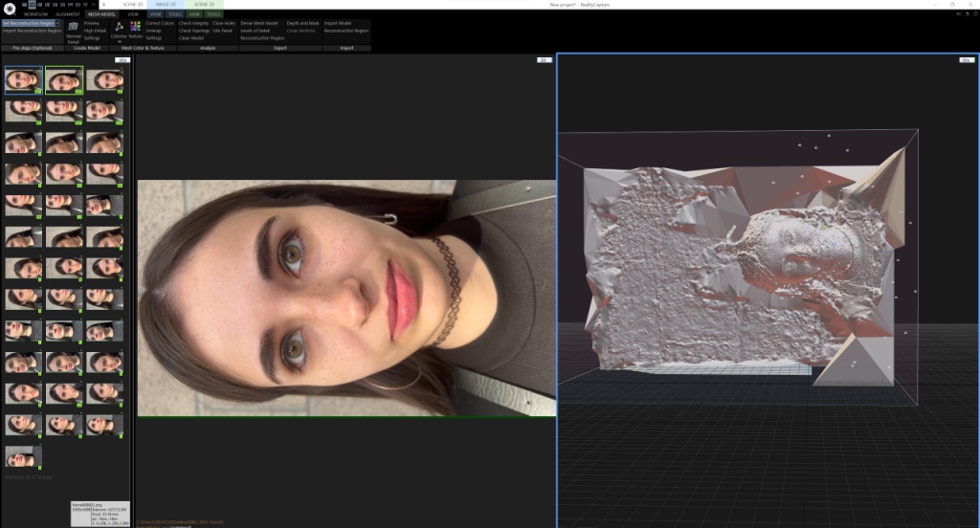Open the Image 2D VIEW tab

pyautogui.click(x=156, y=14)
